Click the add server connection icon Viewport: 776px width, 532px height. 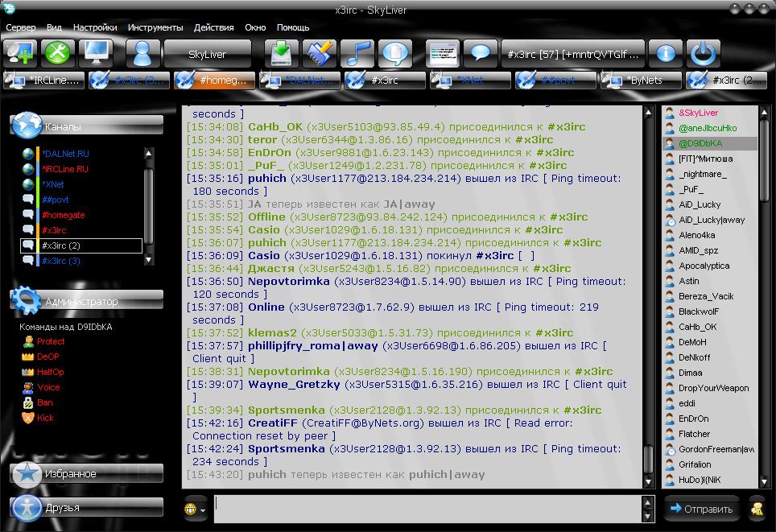click(x=20, y=53)
